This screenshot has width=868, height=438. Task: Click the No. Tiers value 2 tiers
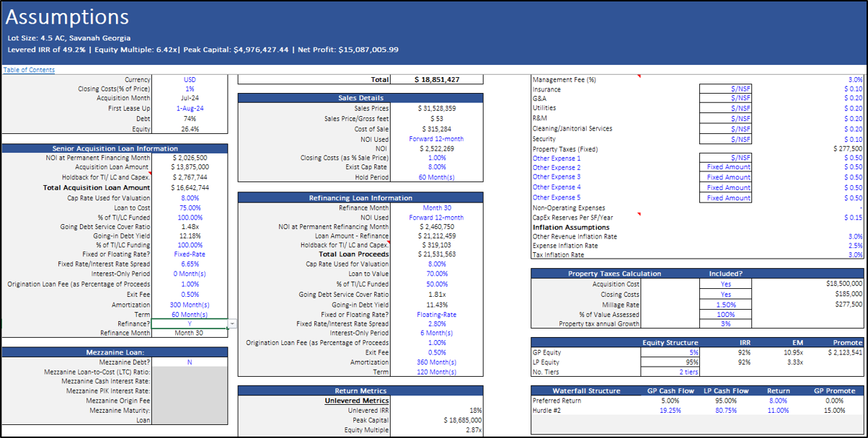670,372
